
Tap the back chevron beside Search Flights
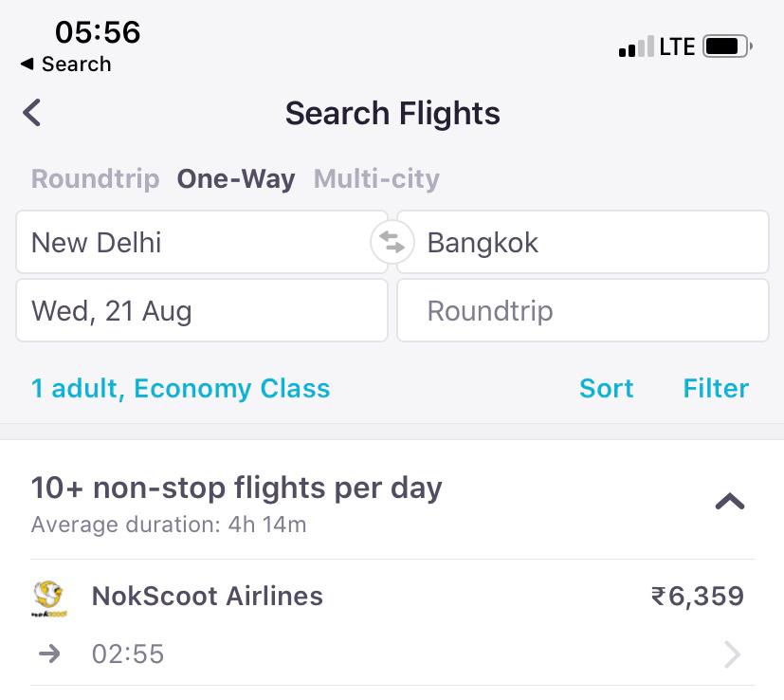pyautogui.click(x=31, y=113)
